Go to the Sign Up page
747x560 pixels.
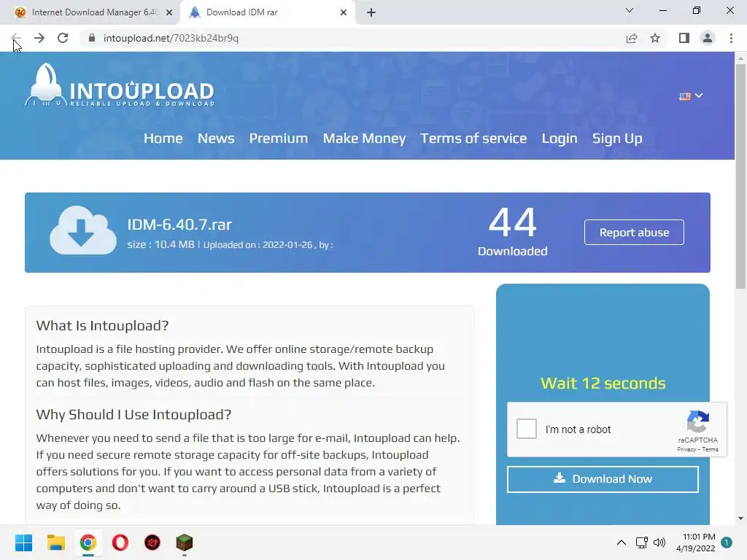pyautogui.click(x=617, y=138)
